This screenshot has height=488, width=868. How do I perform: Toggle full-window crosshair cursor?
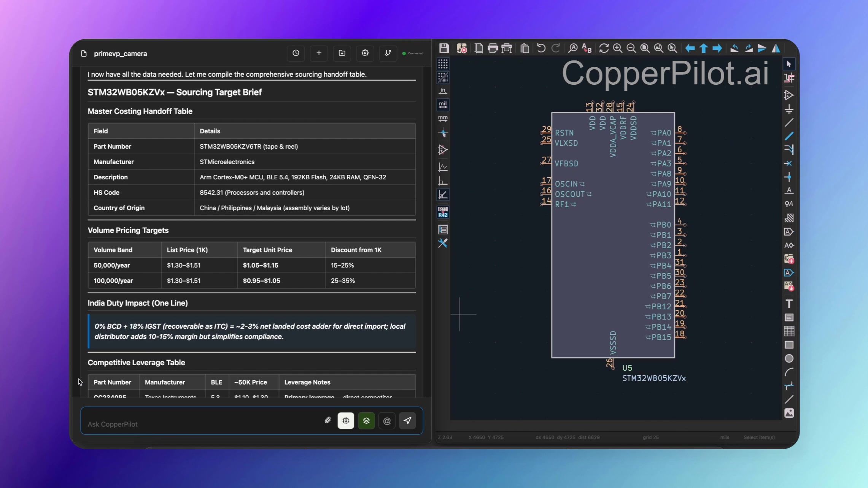[443, 133]
